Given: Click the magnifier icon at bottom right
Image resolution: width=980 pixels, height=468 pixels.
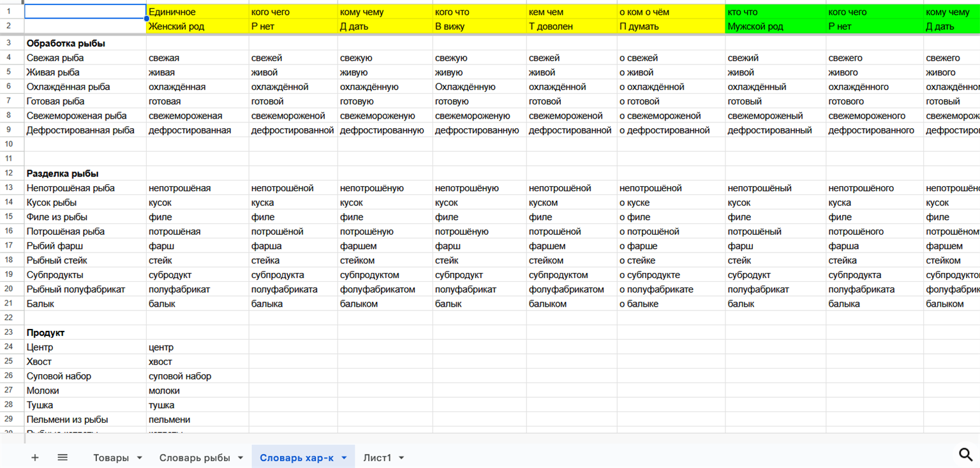Looking at the screenshot, I should (x=966, y=453).
